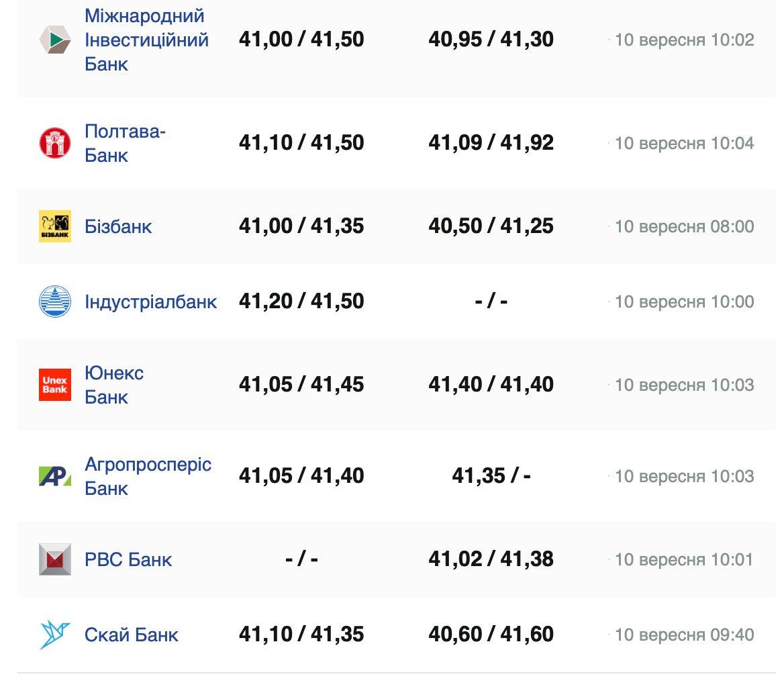The image size is (784, 691).
Task: Open the Бізбанк bank link
Action: [x=118, y=226]
